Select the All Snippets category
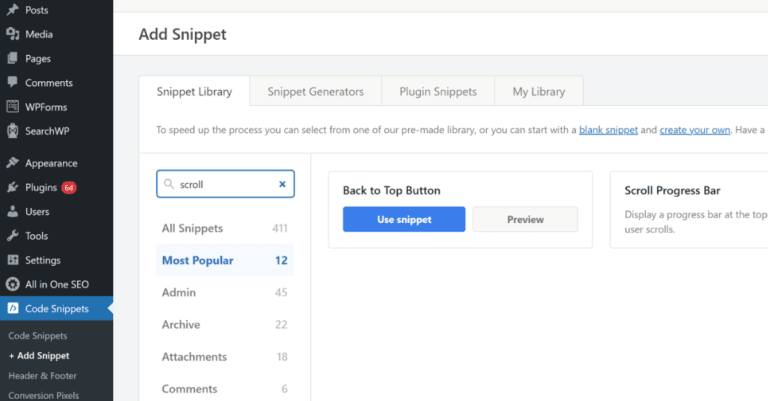 225,228
